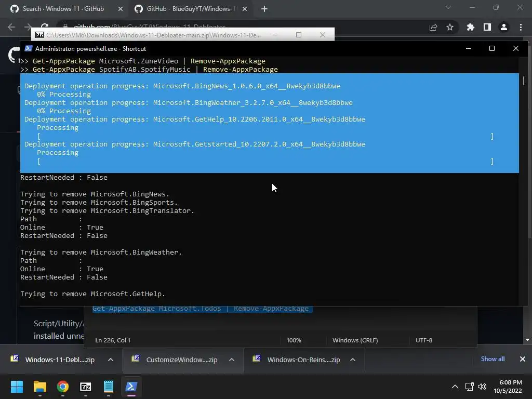Click Notepad UTF-8 encoding indicator
532x399 pixels.
(x=424, y=340)
